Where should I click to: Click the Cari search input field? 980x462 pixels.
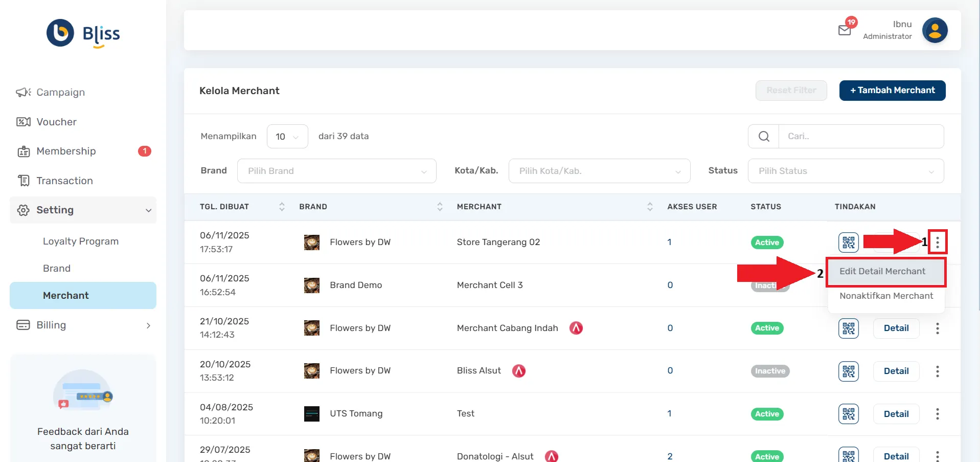861,137
